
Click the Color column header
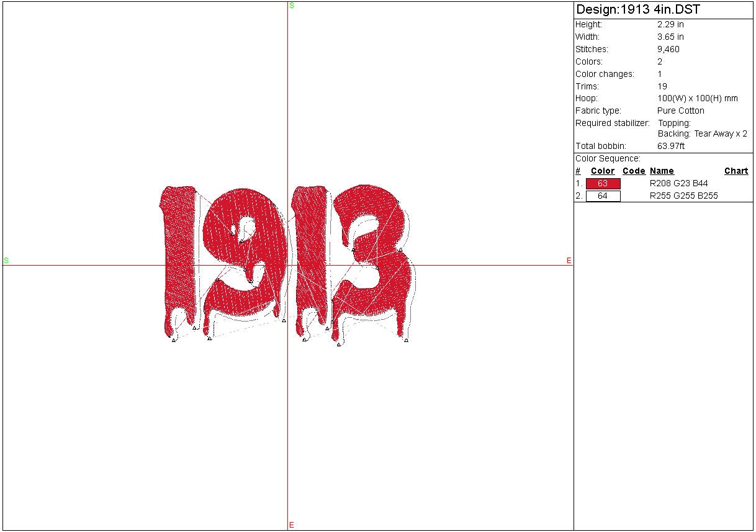[x=602, y=171]
